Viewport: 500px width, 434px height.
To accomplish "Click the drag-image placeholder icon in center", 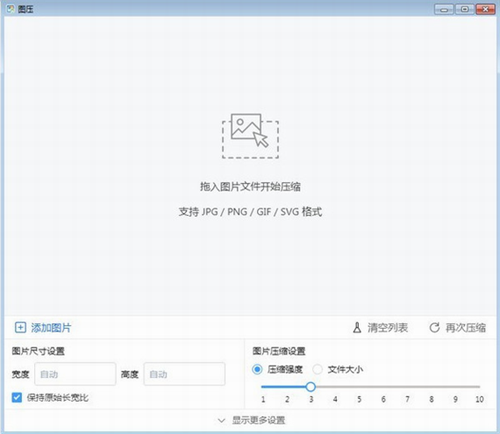I will tap(250, 136).
